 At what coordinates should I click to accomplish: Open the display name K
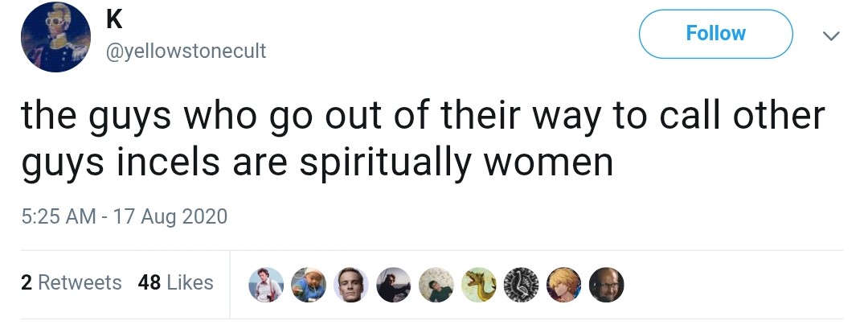113,20
